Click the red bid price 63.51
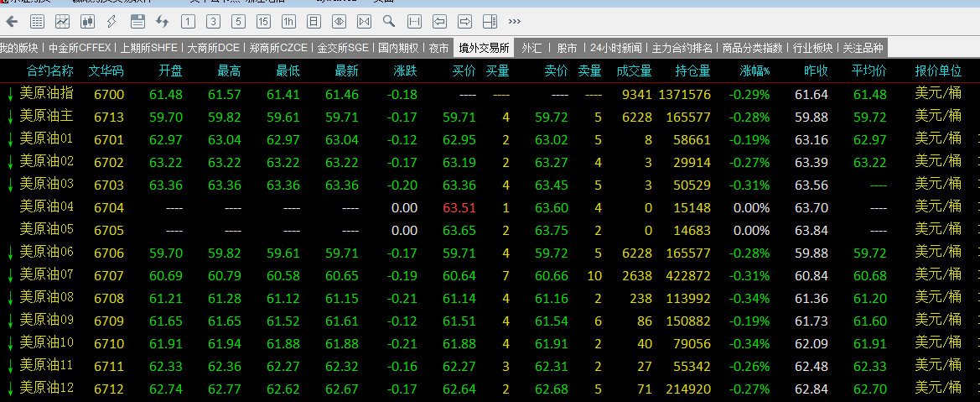This screenshot has width=980, height=402. point(459,208)
